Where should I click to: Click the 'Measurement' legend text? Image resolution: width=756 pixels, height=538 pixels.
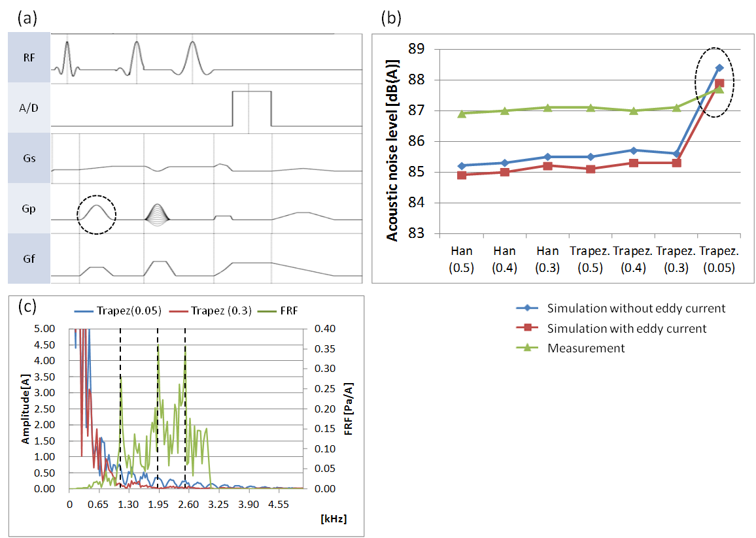(x=585, y=348)
